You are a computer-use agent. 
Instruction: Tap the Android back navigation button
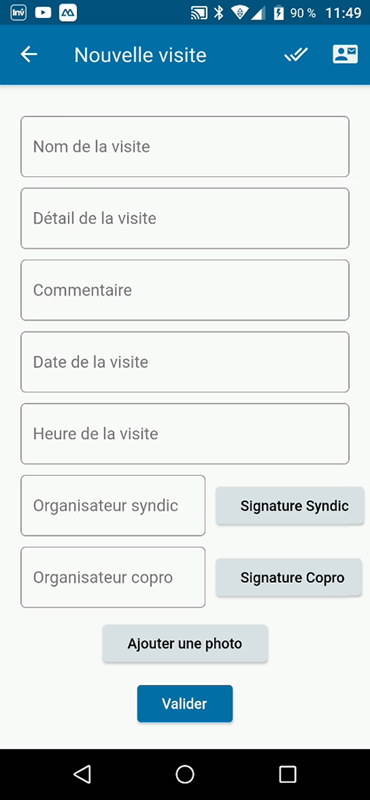(x=82, y=774)
